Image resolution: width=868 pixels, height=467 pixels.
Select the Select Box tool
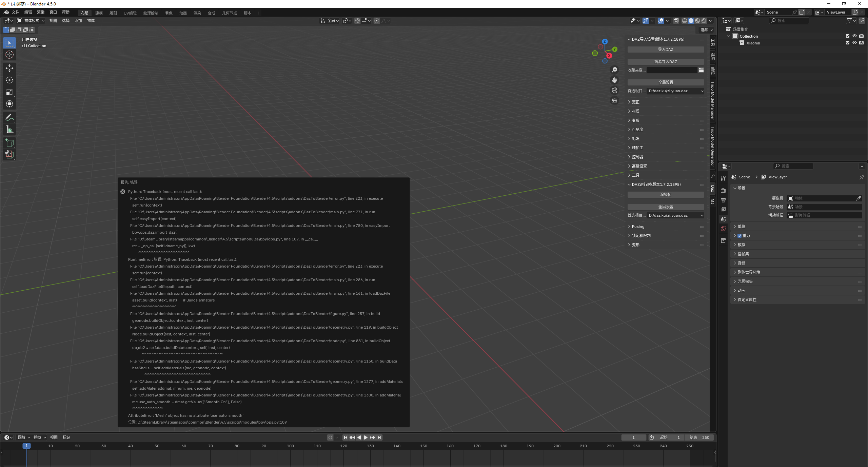9,43
